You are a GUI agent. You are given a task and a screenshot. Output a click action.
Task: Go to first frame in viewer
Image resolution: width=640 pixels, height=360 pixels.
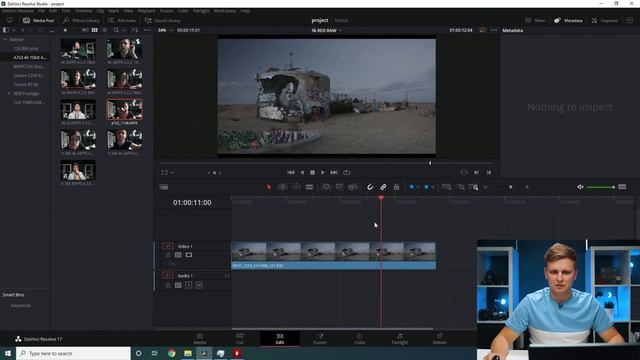tap(291, 173)
